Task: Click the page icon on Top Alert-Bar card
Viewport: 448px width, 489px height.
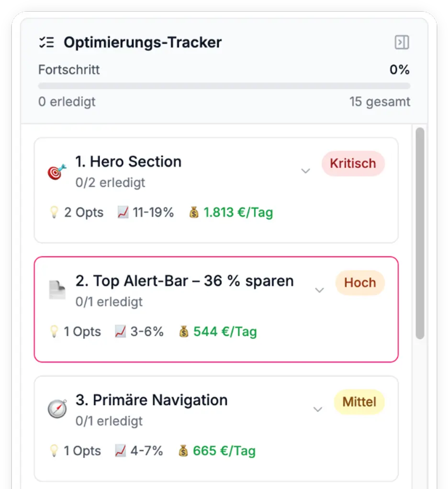Action: pyautogui.click(x=57, y=290)
